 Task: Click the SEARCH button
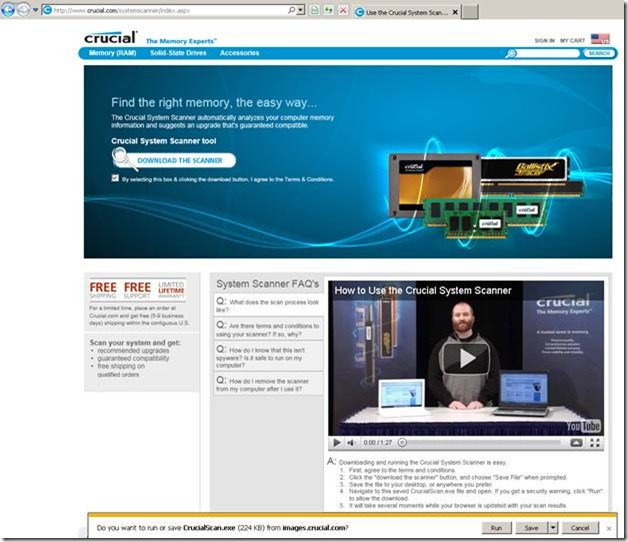point(599,53)
